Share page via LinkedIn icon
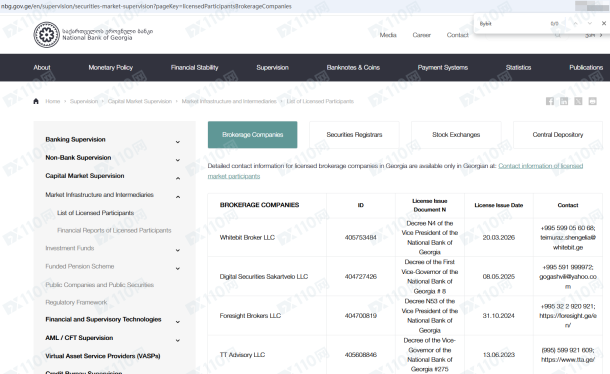610x374 pixels. click(564, 101)
